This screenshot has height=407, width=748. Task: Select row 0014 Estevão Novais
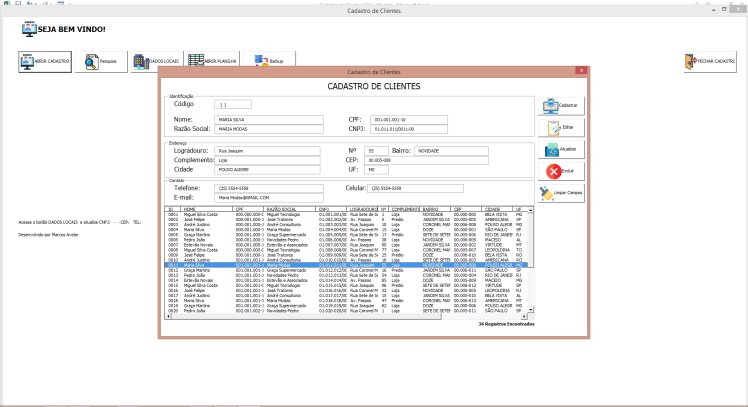tap(346, 281)
